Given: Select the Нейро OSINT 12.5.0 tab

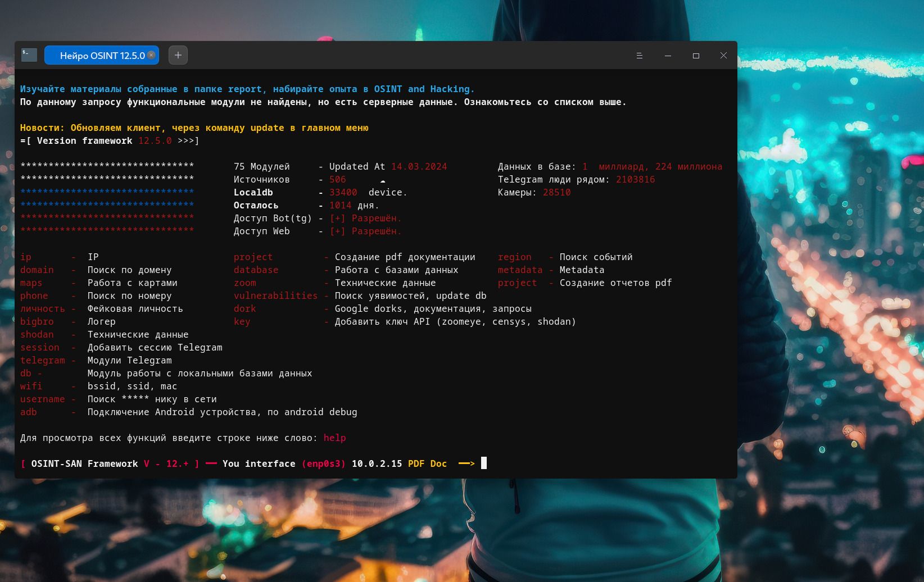Looking at the screenshot, I should [102, 55].
